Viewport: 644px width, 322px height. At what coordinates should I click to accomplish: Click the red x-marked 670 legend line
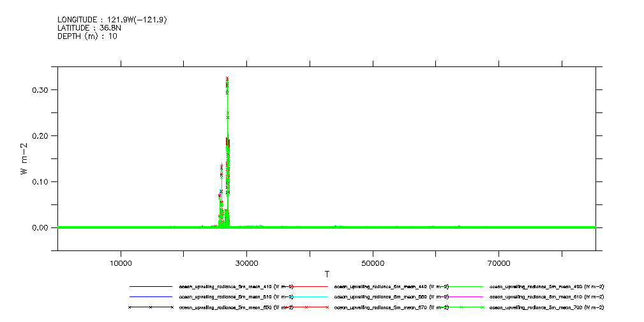(306, 307)
